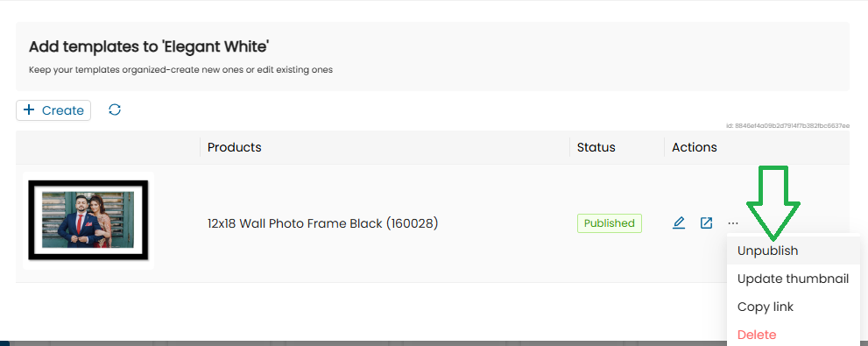Click the plus icon in Create

[x=29, y=110]
